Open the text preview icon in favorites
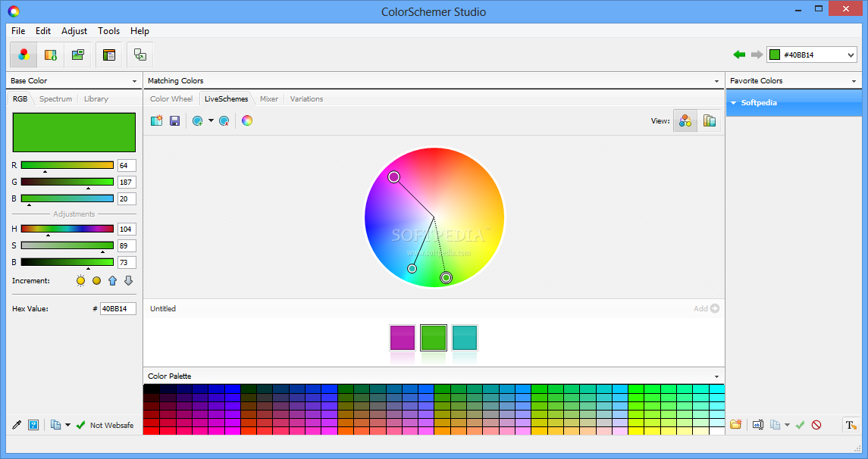Image resolution: width=868 pixels, height=459 pixels. [x=851, y=425]
